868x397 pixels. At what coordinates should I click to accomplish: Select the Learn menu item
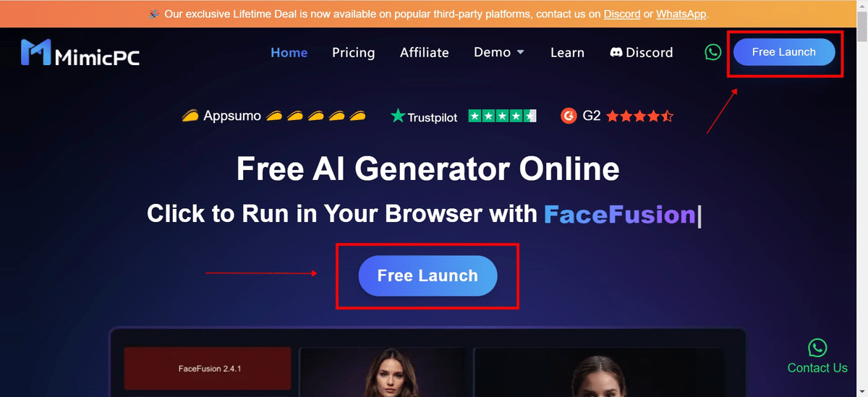point(567,52)
